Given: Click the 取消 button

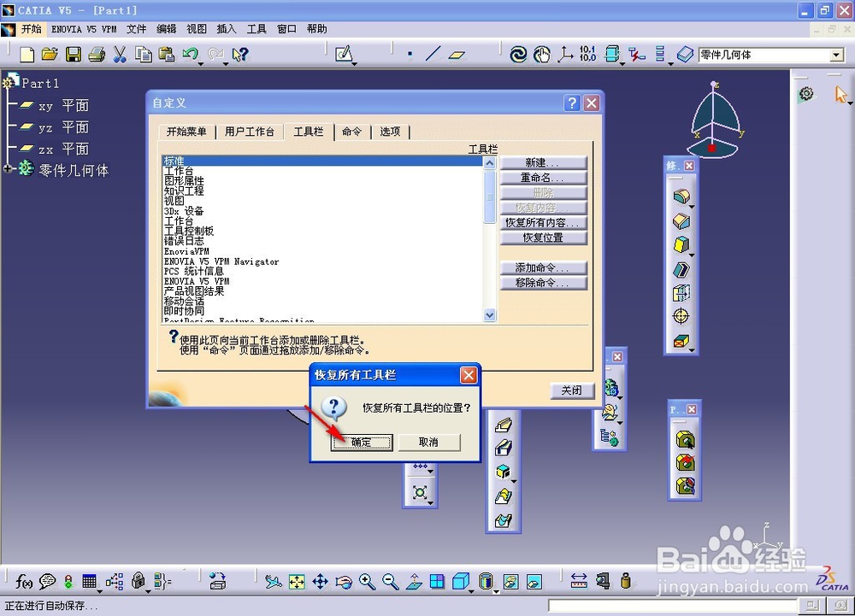Looking at the screenshot, I should click(428, 442).
